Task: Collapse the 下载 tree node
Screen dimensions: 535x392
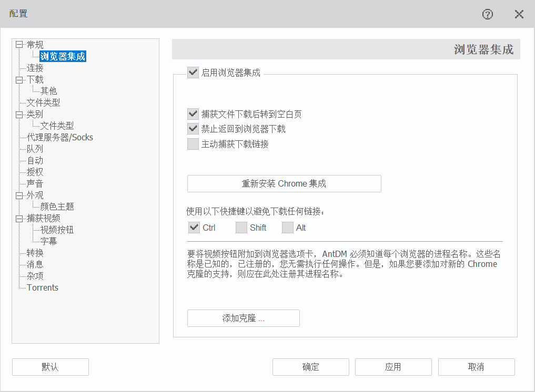Action: (x=19, y=80)
